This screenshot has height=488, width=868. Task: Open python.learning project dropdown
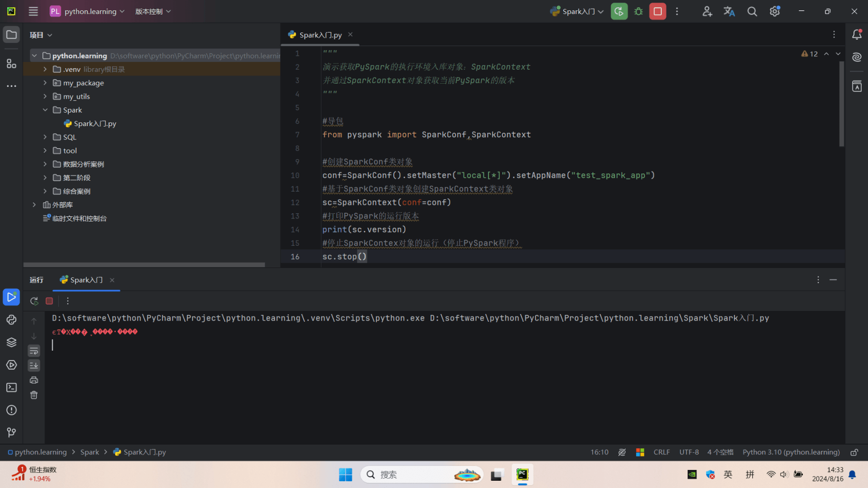87,11
